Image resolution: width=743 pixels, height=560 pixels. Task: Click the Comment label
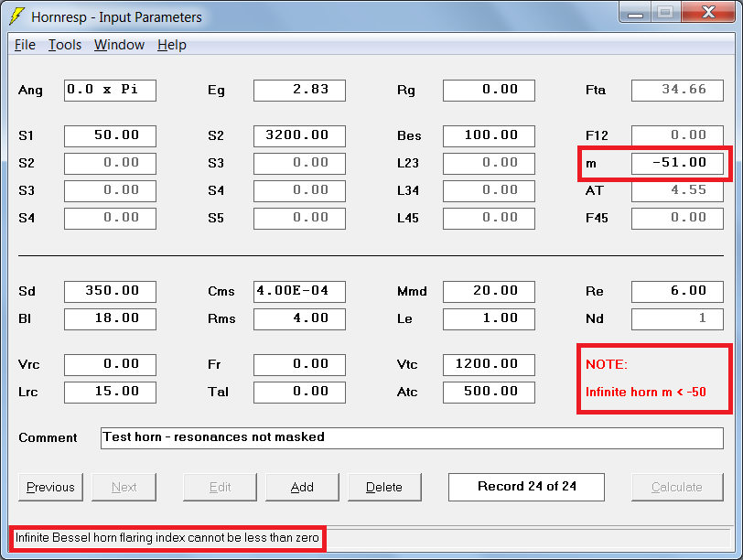click(x=48, y=437)
